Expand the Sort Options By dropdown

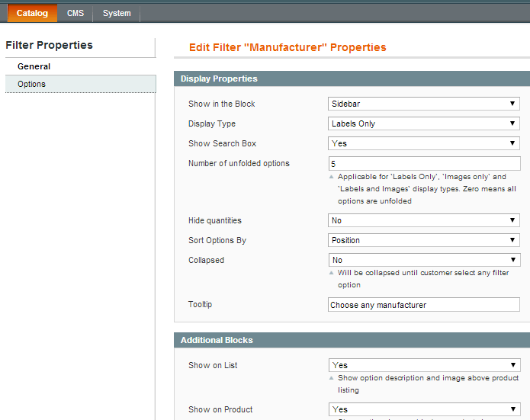click(x=423, y=240)
